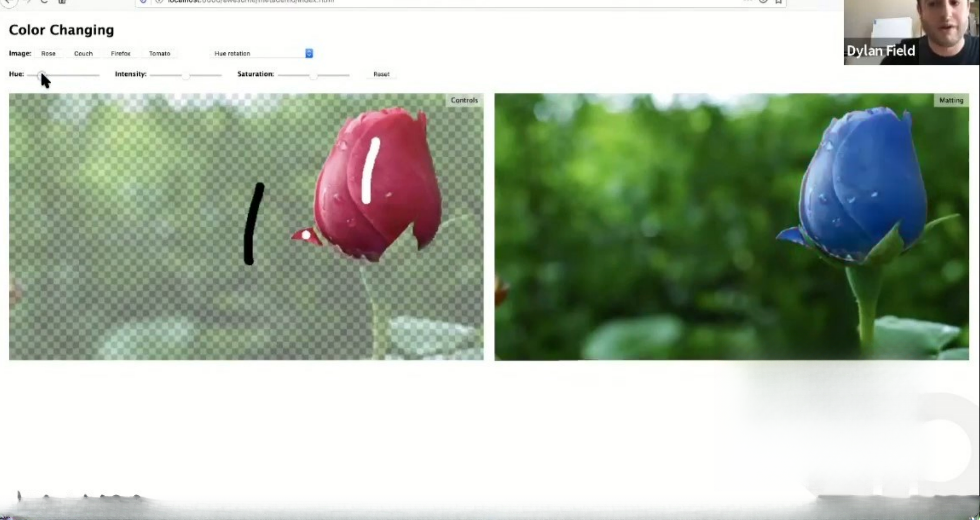
Task: Click the Controls label on the left canvas
Action: click(464, 100)
